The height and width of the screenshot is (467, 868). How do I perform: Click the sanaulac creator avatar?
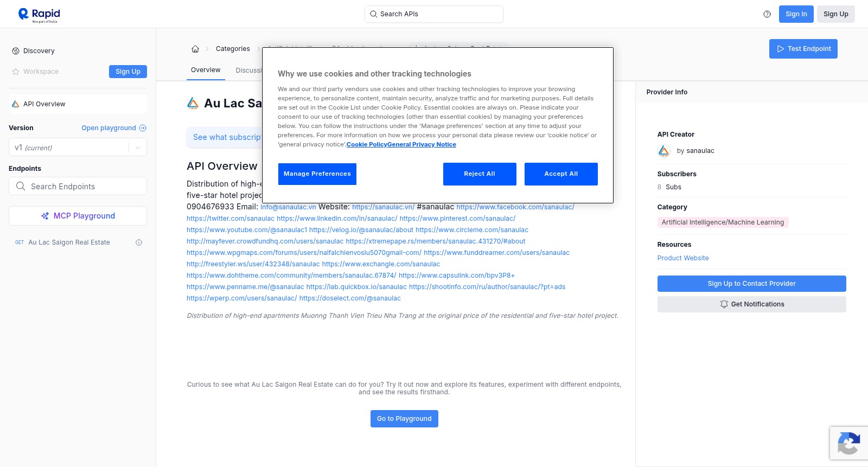tap(664, 151)
